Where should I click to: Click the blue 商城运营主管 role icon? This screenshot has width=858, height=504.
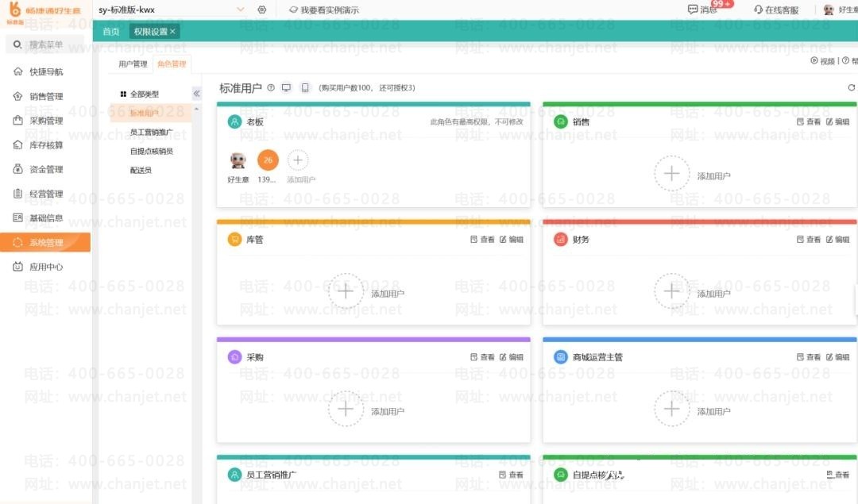tap(561, 357)
